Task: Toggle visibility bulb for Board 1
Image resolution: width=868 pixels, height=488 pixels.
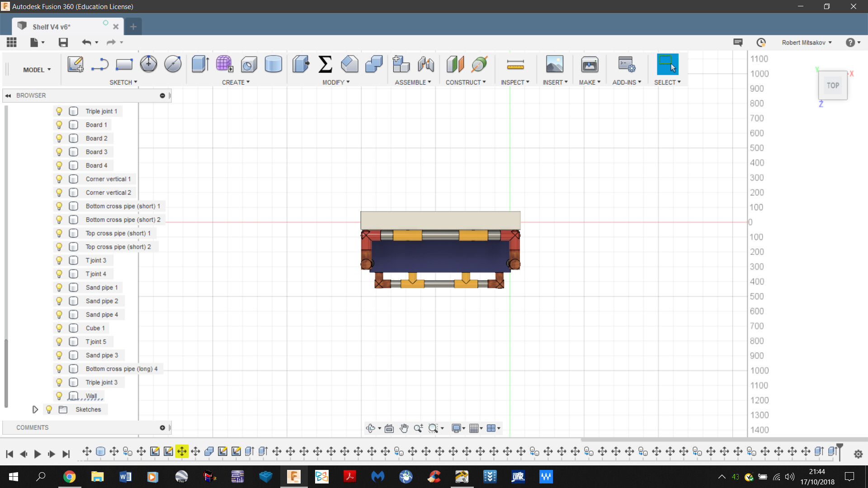Action: click(59, 125)
